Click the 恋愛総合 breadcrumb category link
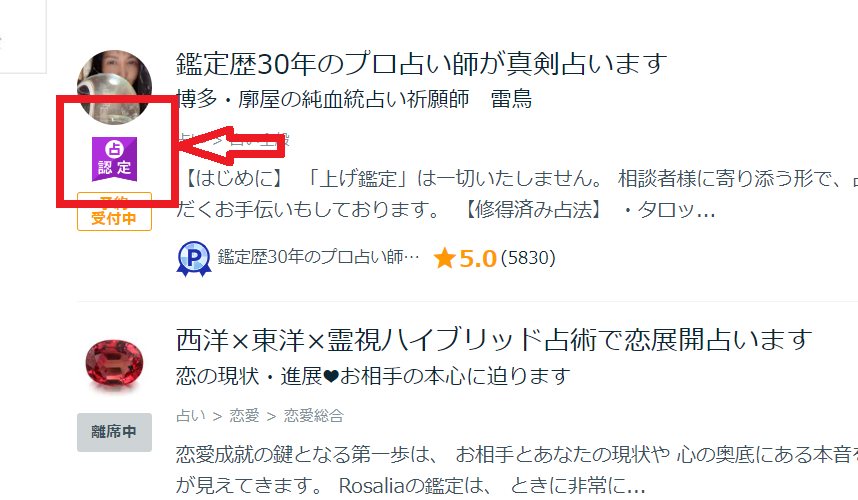Image resolution: width=858 pixels, height=500 pixels. (x=314, y=416)
